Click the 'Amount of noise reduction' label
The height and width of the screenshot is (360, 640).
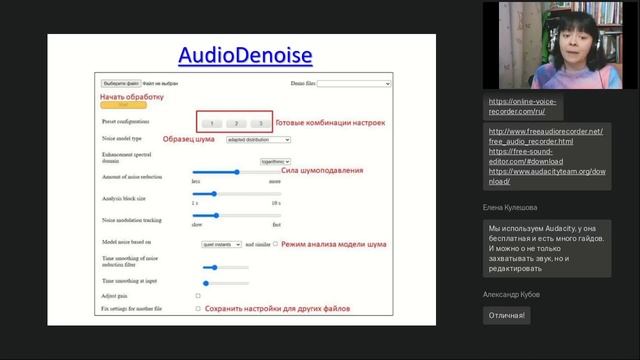pyautogui.click(x=132, y=177)
